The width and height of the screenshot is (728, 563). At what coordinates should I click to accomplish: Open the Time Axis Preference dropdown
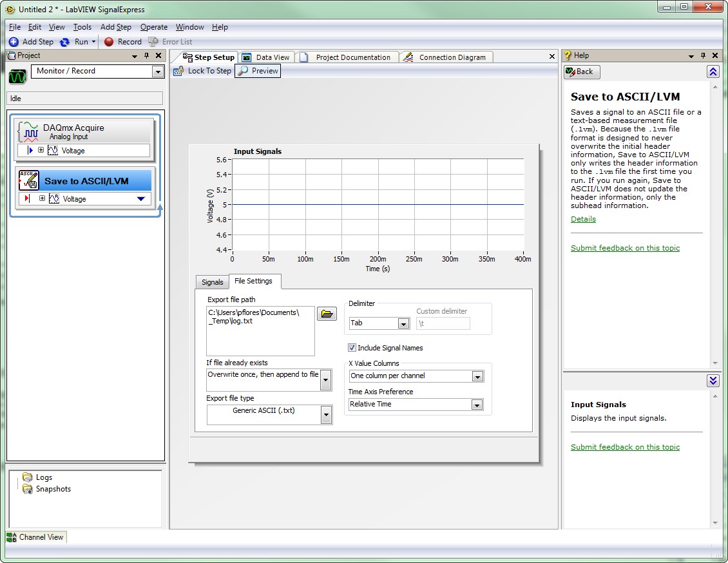pyautogui.click(x=477, y=405)
